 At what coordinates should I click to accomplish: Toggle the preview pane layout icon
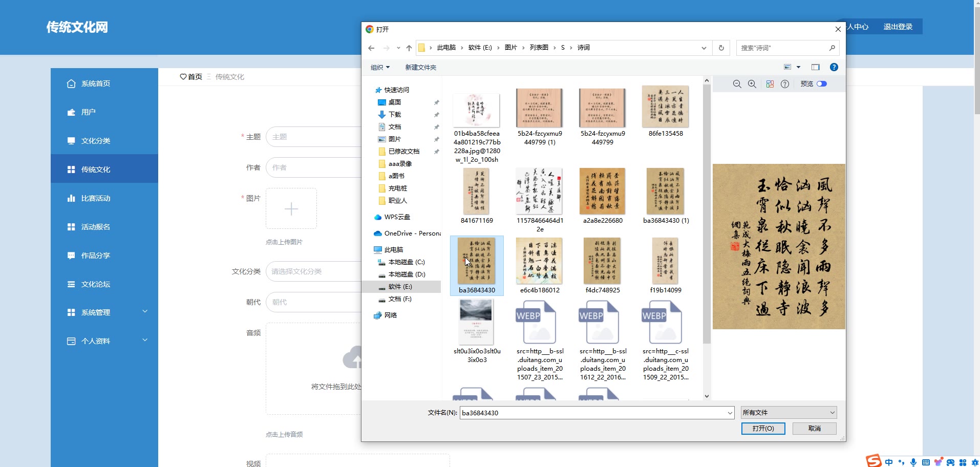pyautogui.click(x=816, y=67)
